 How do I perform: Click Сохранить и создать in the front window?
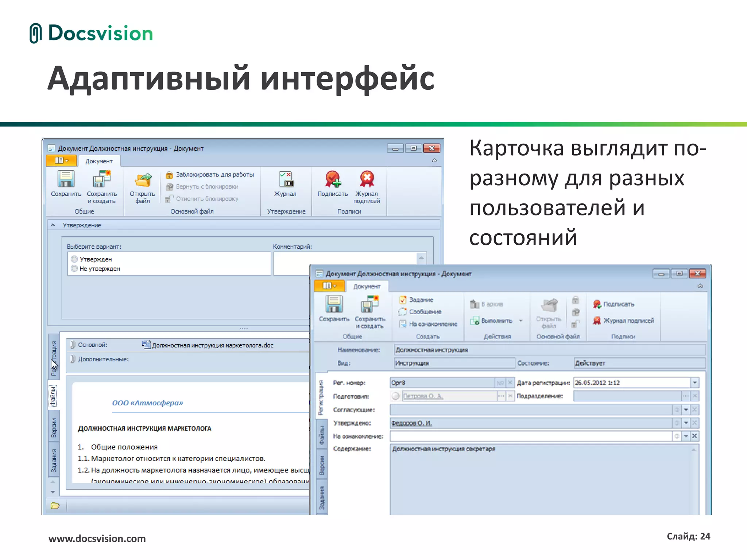click(370, 312)
